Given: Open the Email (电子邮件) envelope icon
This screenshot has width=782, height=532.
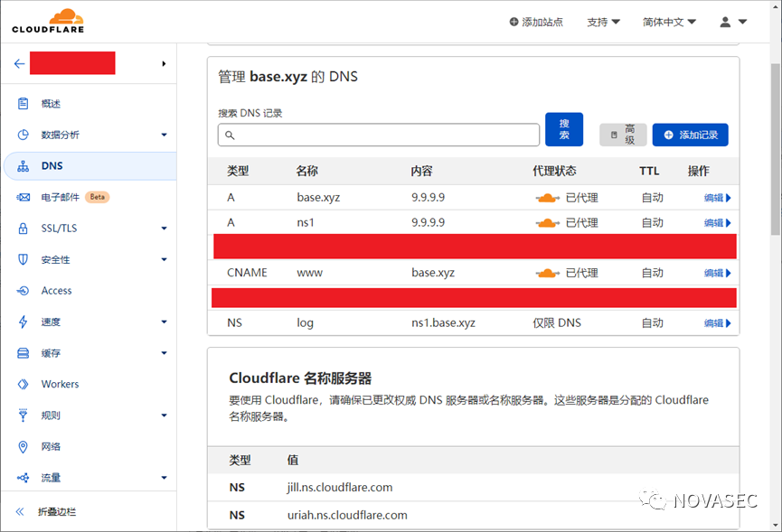Looking at the screenshot, I should pyautogui.click(x=23, y=197).
